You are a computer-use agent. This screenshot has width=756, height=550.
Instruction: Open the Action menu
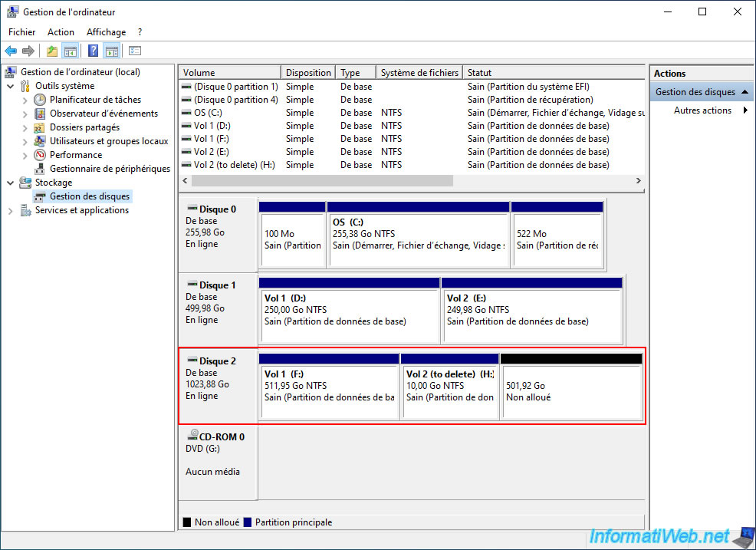61,32
